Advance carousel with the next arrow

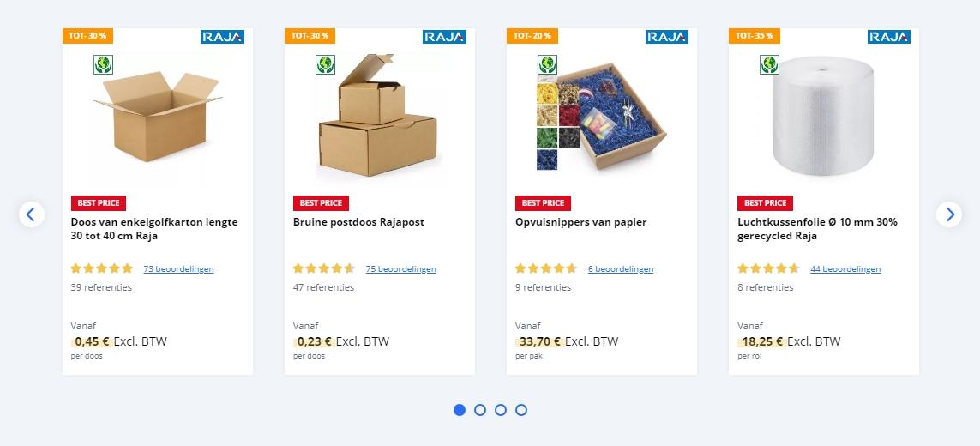tap(949, 214)
